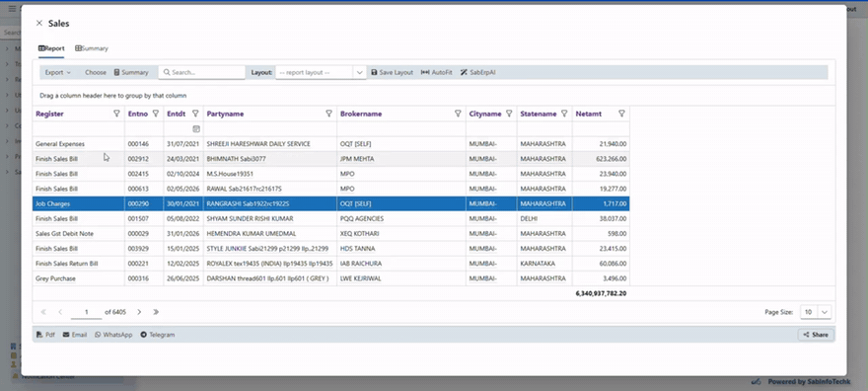Image resolution: width=868 pixels, height=391 pixels.
Task: Open filter for Brokername column
Action: (458, 114)
